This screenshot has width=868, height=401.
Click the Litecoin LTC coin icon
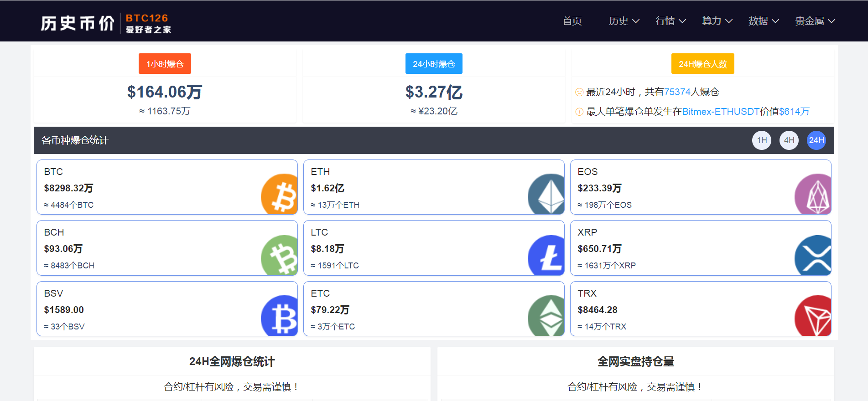546,255
